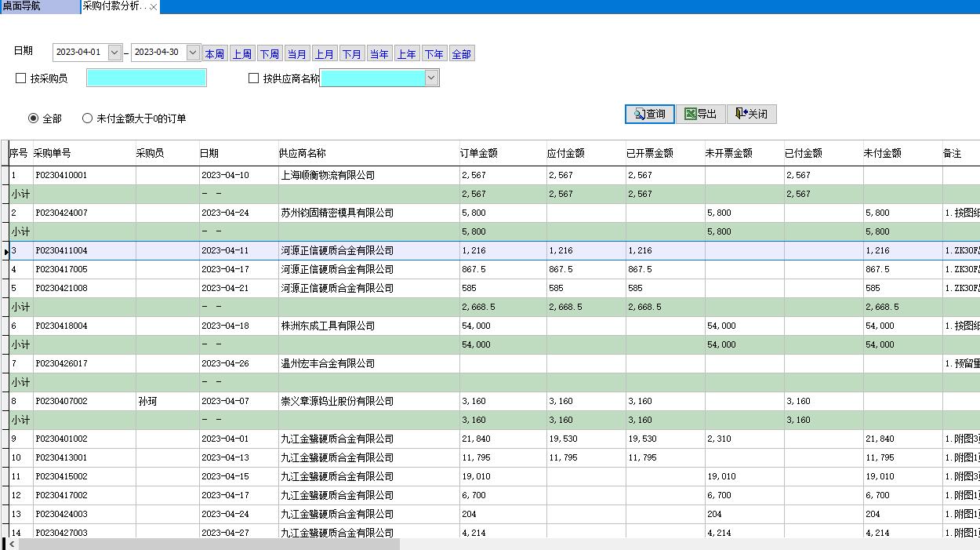Click the 本周 date filter
Screen dimensions: 980x550
point(214,53)
